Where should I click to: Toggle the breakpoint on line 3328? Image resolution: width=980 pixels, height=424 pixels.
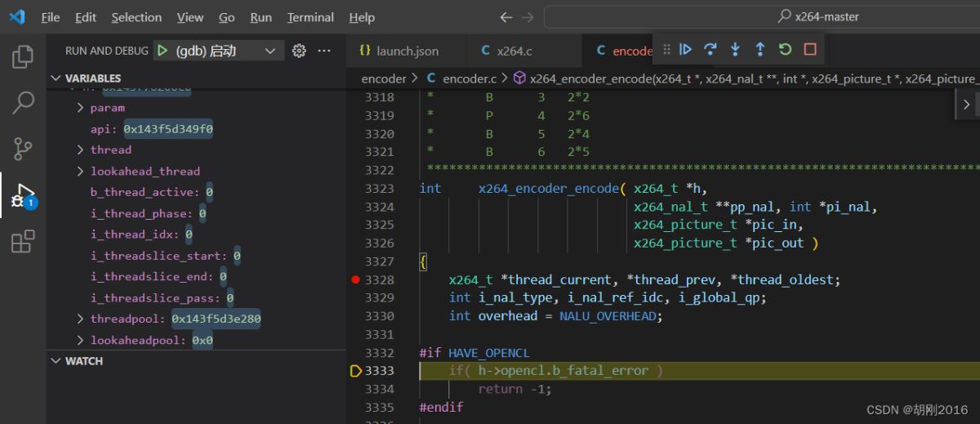(355, 279)
